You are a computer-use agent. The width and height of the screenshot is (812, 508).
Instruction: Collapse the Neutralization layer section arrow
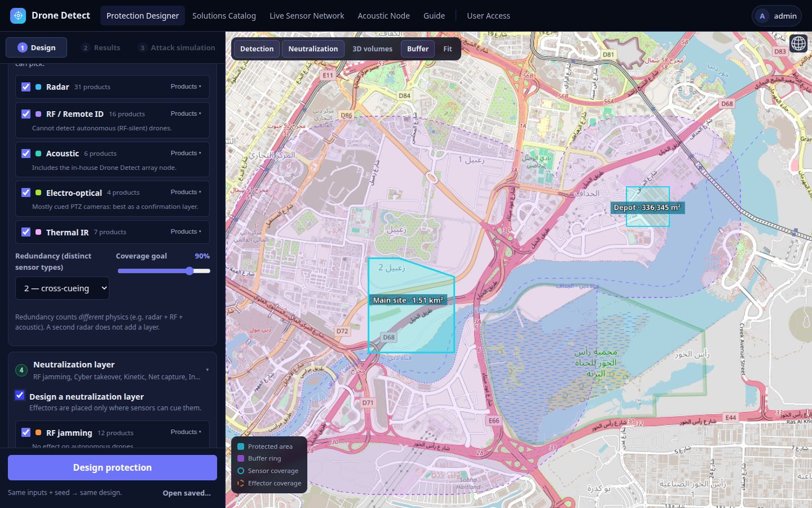tap(207, 370)
